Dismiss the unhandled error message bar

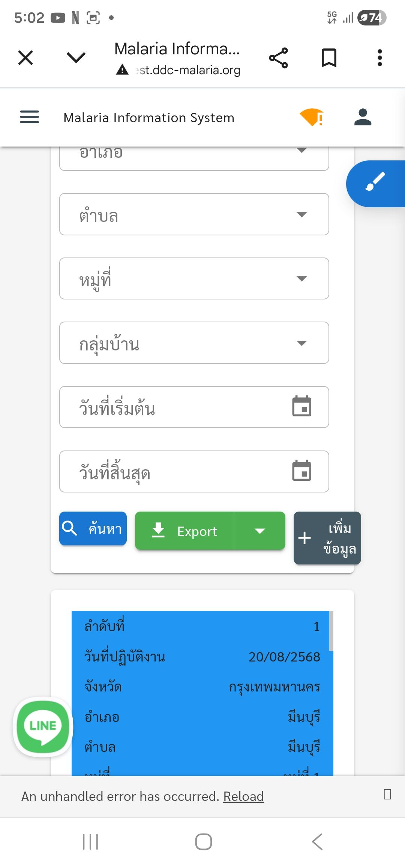click(x=387, y=794)
